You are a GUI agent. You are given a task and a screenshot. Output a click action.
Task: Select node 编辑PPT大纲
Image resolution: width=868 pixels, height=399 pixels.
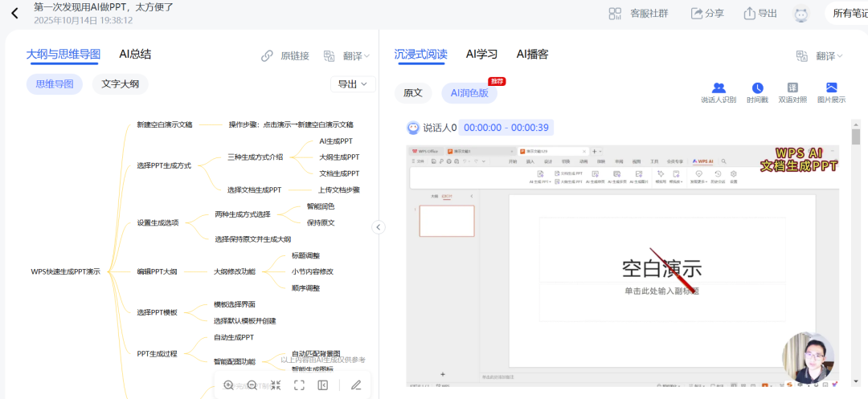(158, 272)
